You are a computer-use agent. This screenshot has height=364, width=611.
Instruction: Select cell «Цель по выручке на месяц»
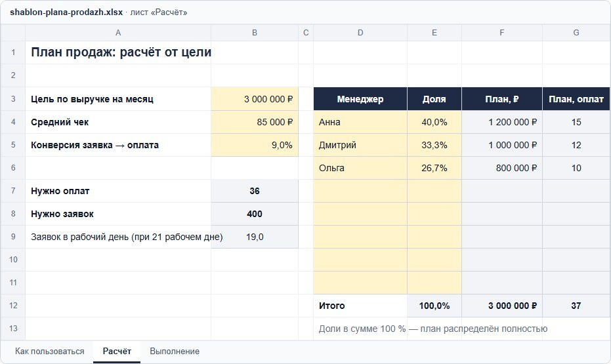point(118,99)
